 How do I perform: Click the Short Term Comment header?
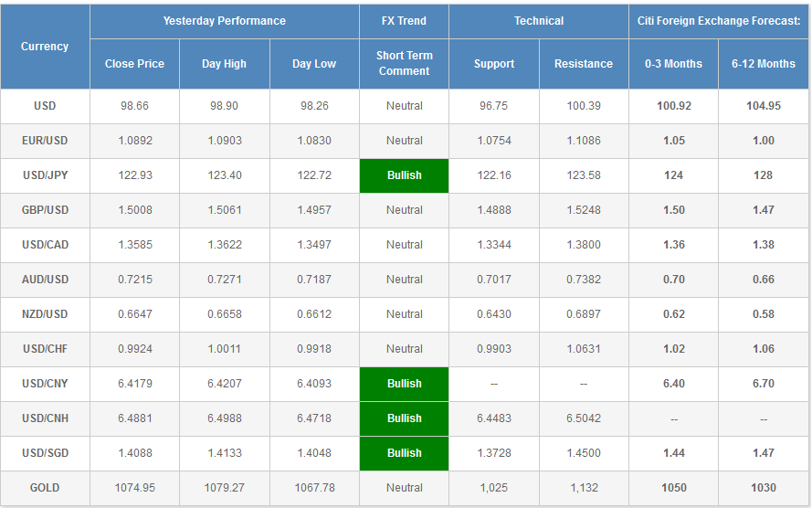click(404, 64)
